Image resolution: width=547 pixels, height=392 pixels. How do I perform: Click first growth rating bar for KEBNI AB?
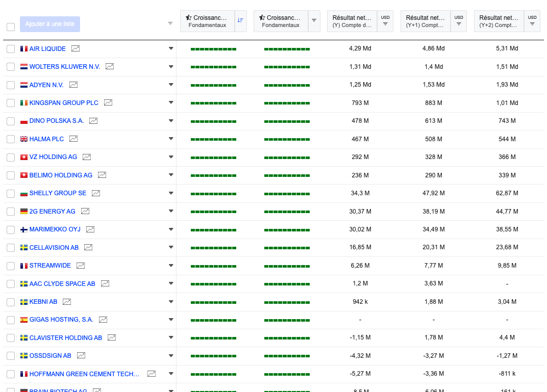tap(213, 302)
